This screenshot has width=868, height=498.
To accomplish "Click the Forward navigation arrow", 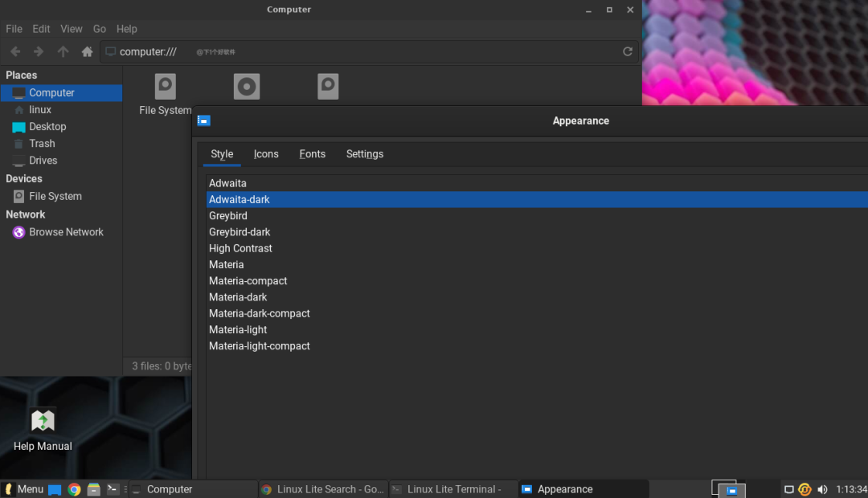I will [x=38, y=51].
